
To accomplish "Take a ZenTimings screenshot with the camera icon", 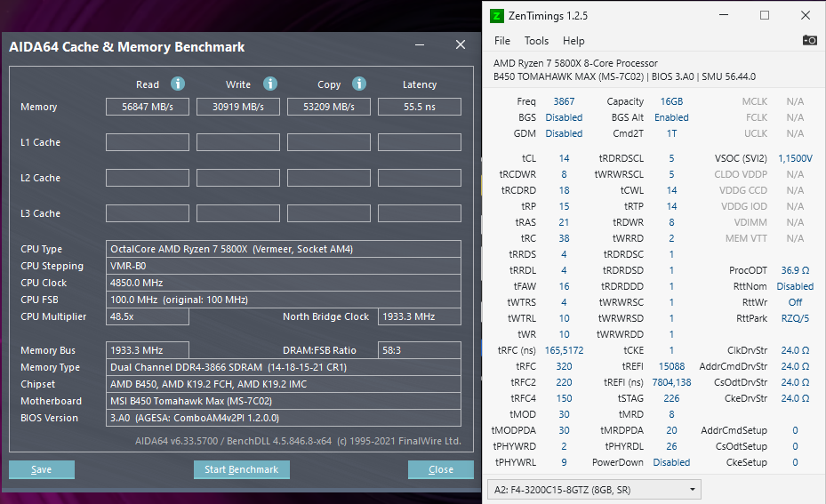I will pyautogui.click(x=809, y=40).
